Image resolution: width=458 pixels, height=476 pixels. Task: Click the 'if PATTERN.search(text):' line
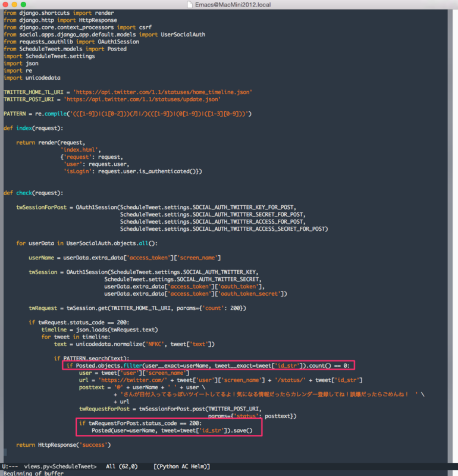point(92,359)
